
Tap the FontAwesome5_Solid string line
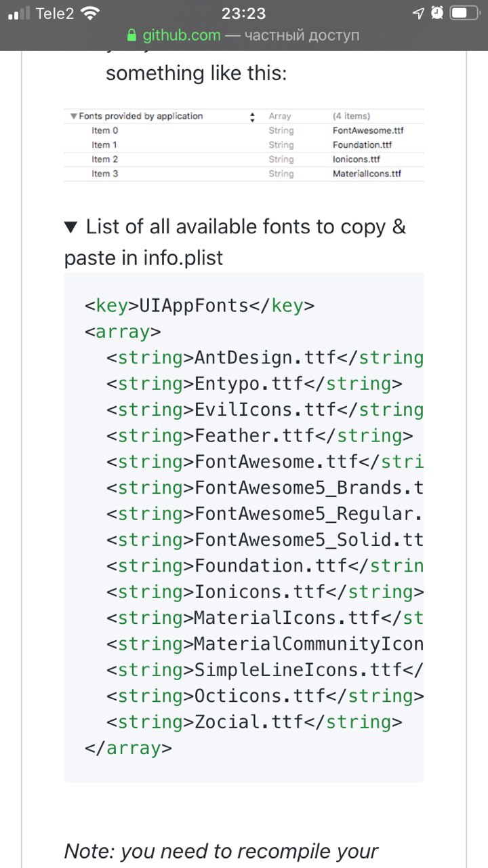point(265,540)
